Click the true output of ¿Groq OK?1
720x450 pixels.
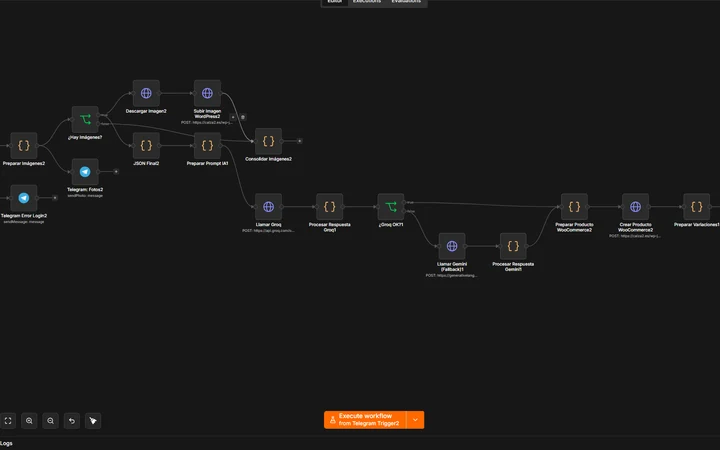[404, 202]
